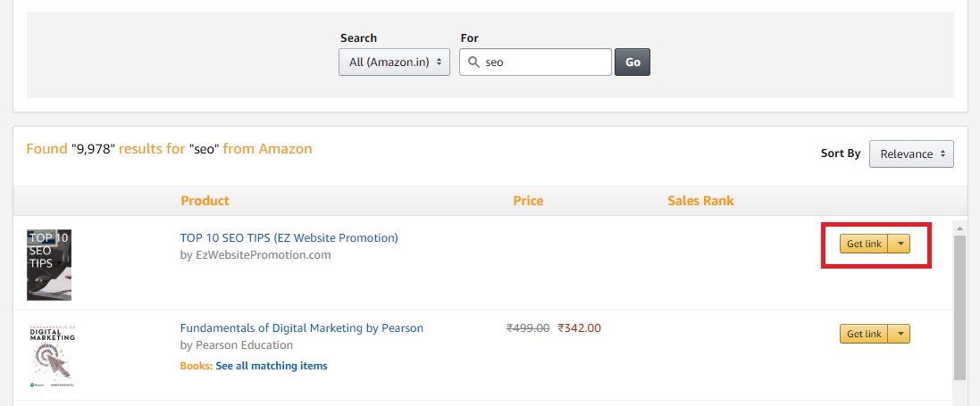Screen dimensions: 980x406
Task: Click the Go search button
Action: [632, 62]
